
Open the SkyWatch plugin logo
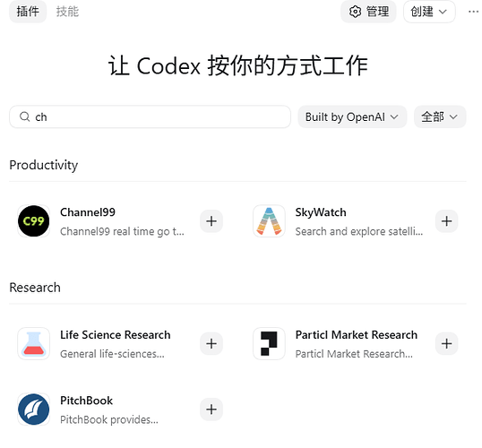click(x=269, y=221)
